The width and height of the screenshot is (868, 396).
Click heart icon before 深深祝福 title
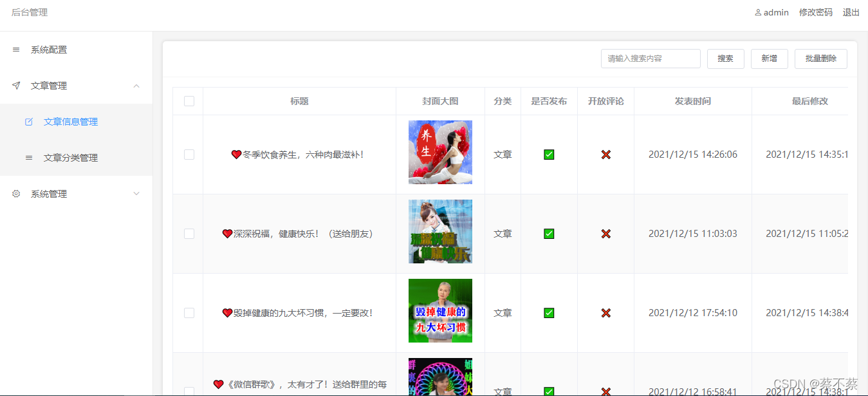(227, 234)
